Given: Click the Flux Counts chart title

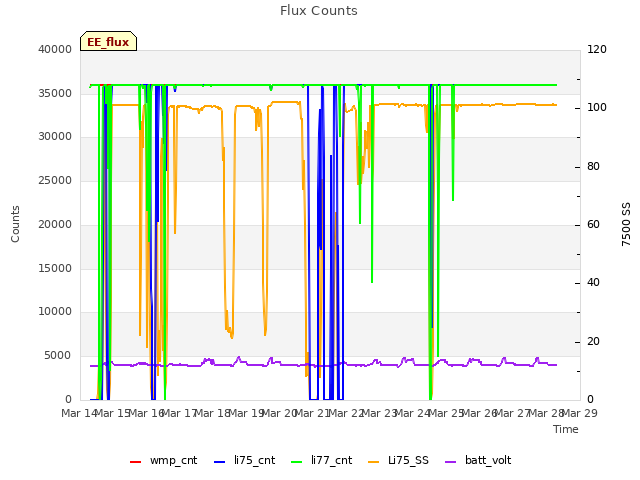Looking at the screenshot, I should [319, 11].
